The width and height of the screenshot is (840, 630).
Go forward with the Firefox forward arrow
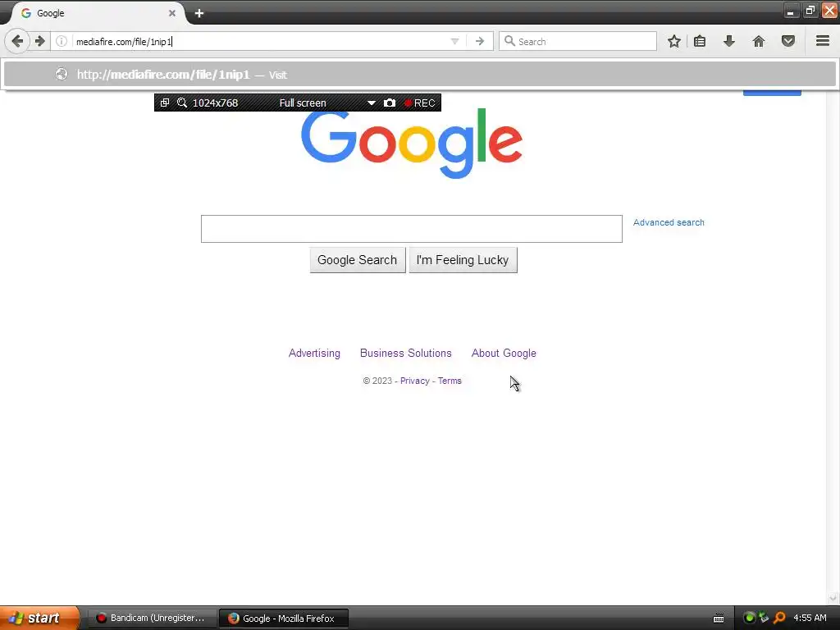pyautogui.click(x=40, y=41)
